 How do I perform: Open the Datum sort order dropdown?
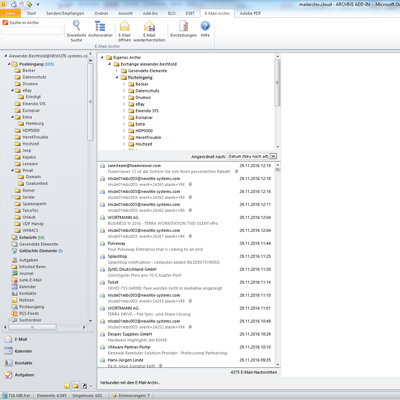coord(273,156)
